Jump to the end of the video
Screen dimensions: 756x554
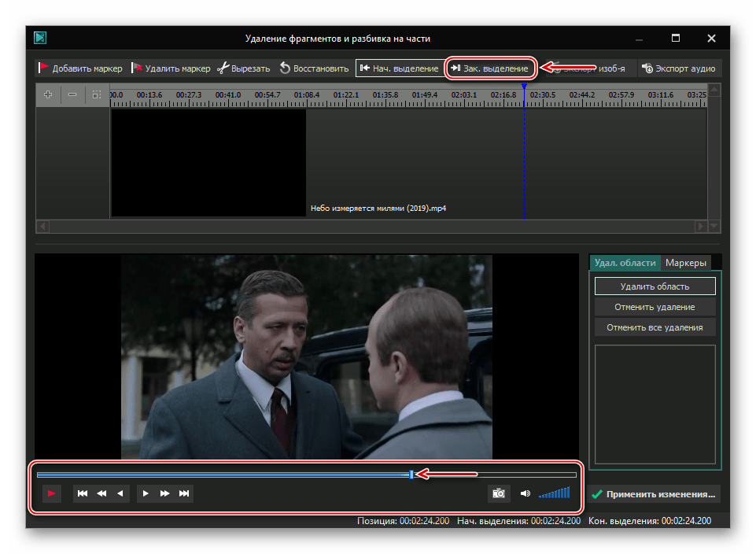pos(184,493)
